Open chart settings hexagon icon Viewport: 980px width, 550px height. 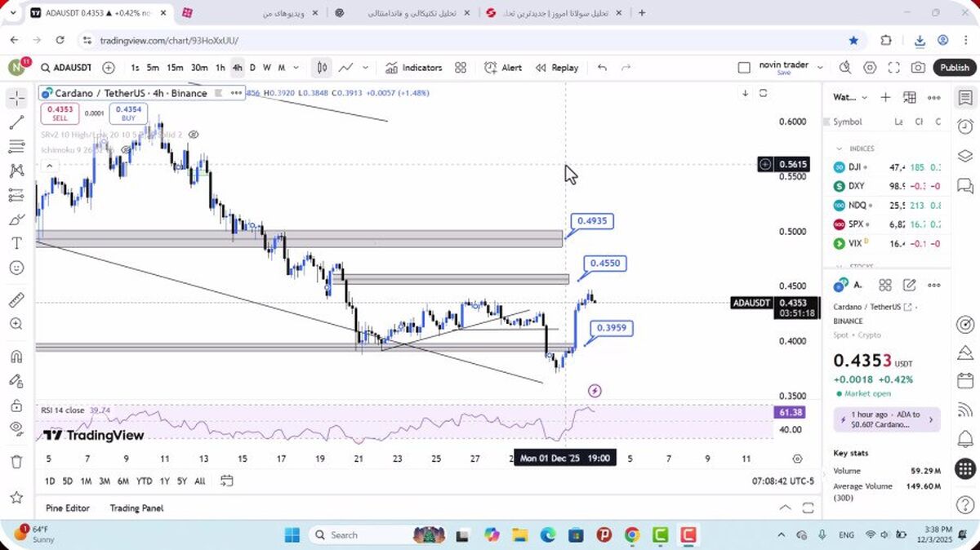(870, 68)
